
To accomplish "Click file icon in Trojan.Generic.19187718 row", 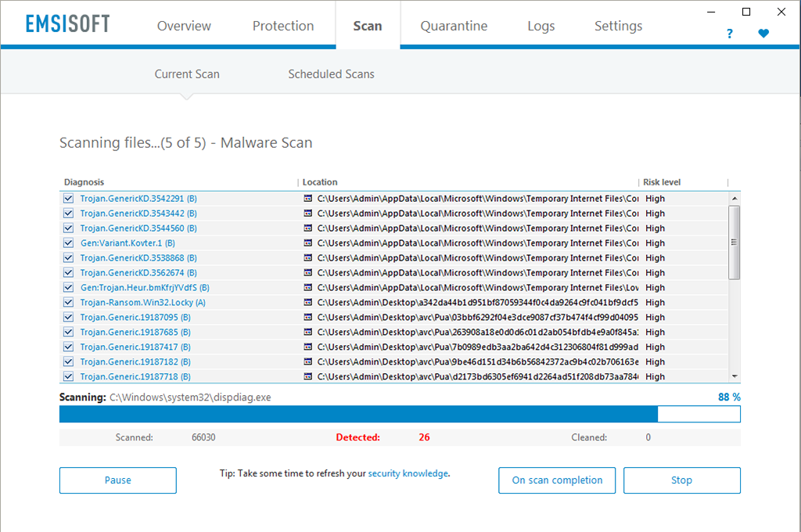I will coord(307,376).
